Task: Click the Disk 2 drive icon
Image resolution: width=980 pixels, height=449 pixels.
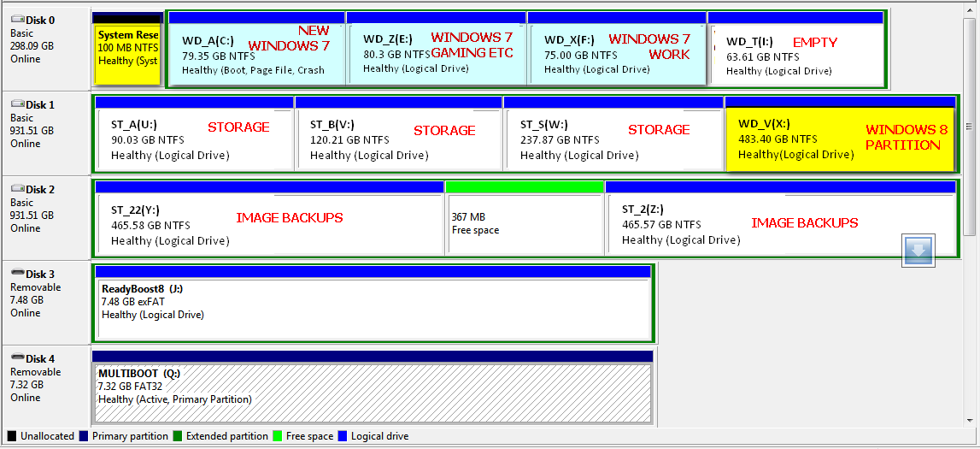Action: (x=17, y=189)
